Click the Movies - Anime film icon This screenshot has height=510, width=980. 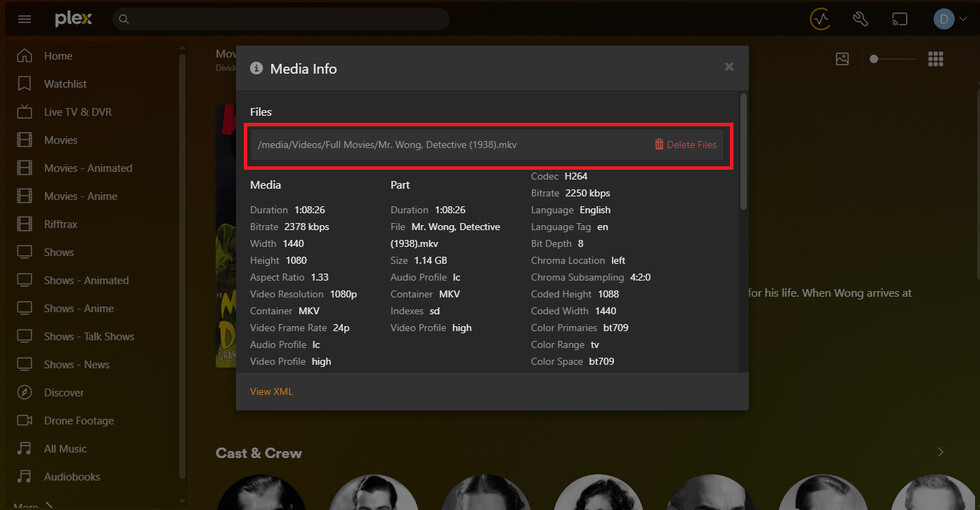point(24,196)
